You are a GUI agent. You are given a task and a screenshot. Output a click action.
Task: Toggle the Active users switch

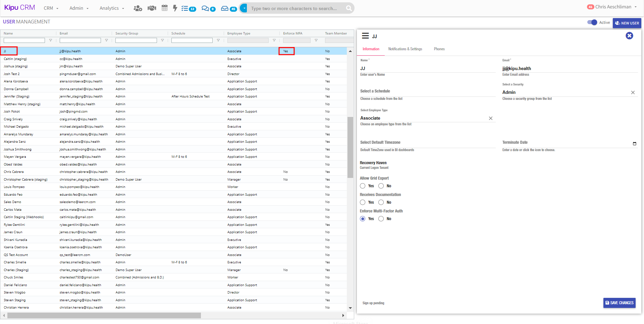592,22
